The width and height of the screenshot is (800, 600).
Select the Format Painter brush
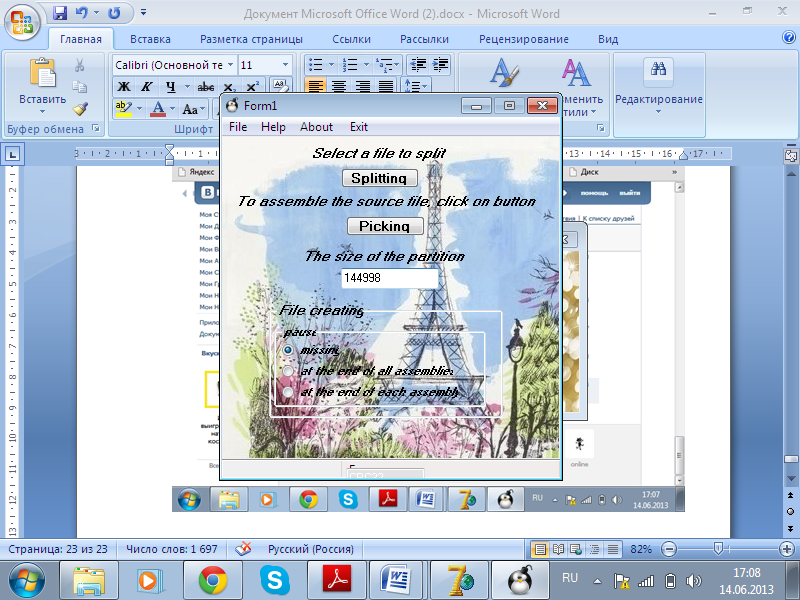click(x=80, y=108)
